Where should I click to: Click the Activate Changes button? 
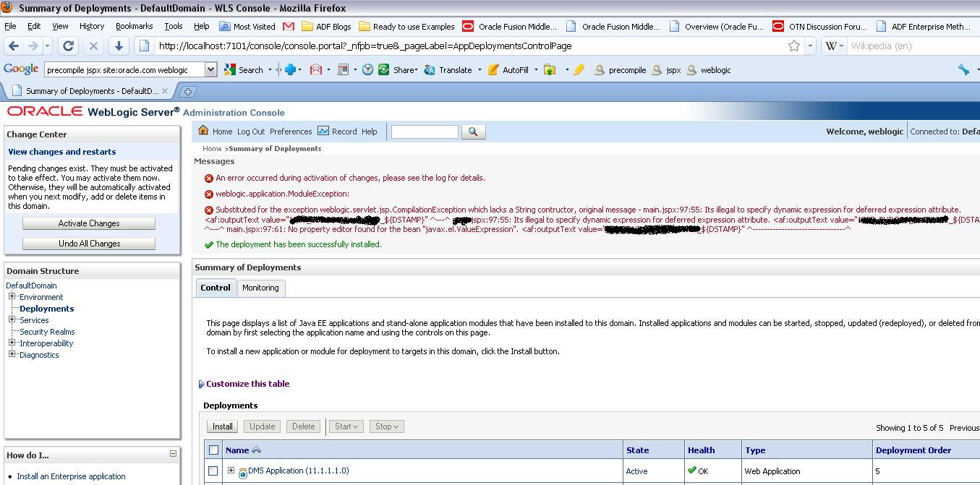click(88, 223)
